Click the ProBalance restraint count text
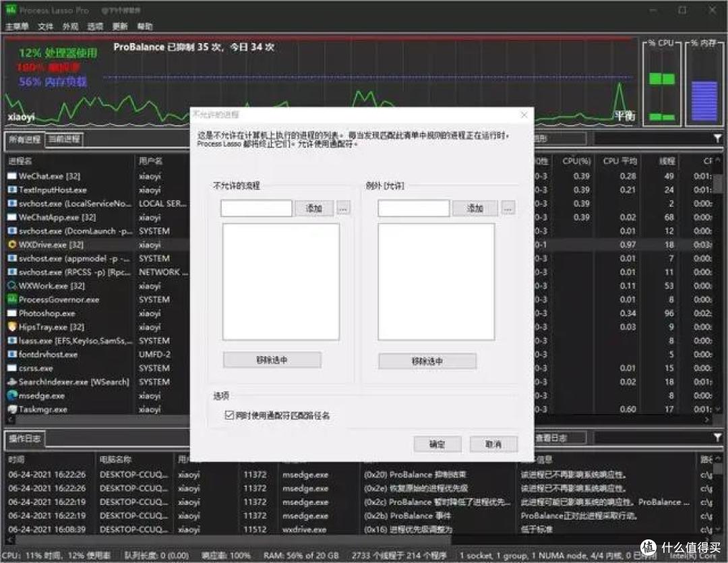Screen dimensions: 728x563 (x=194, y=47)
